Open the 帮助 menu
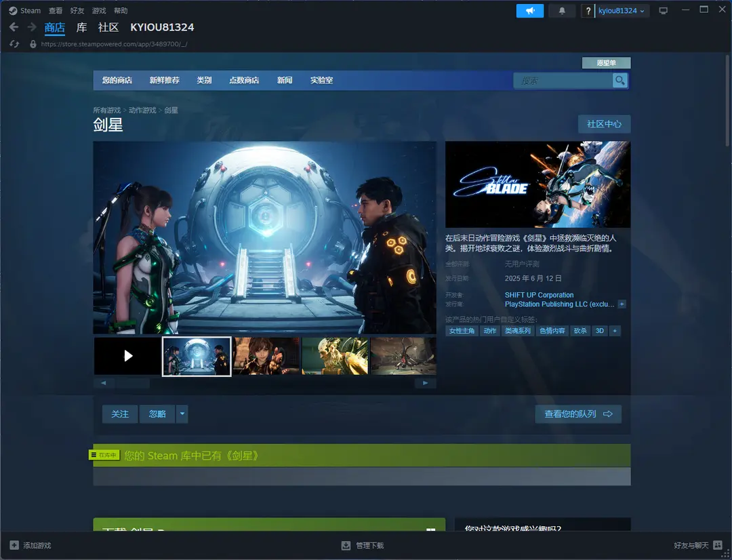This screenshot has width=732, height=560. pos(121,11)
